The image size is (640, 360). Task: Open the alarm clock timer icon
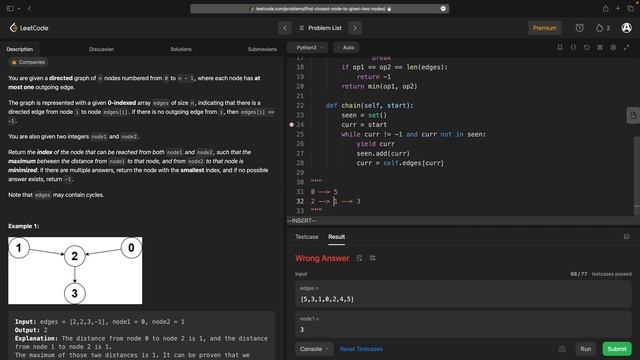point(579,28)
